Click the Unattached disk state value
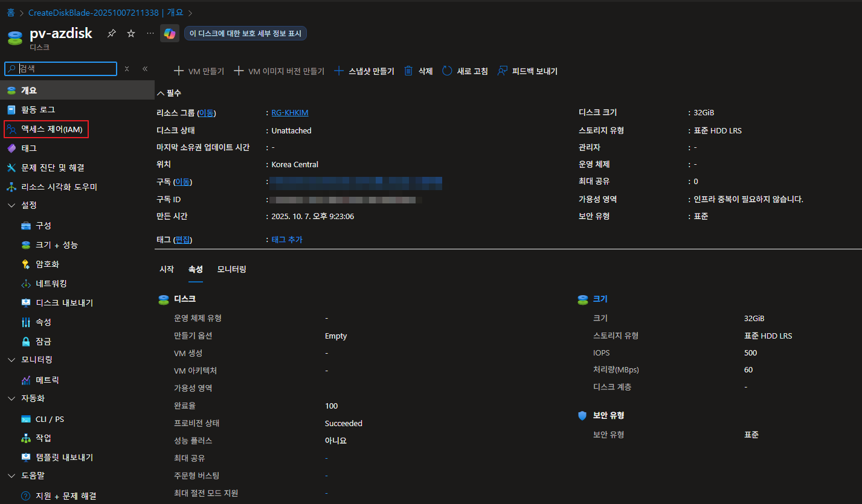Image resolution: width=862 pixels, height=504 pixels. pos(291,130)
